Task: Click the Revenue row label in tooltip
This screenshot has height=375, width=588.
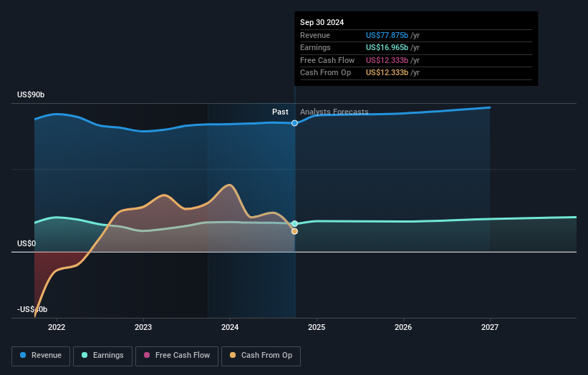Action: (315, 35)
